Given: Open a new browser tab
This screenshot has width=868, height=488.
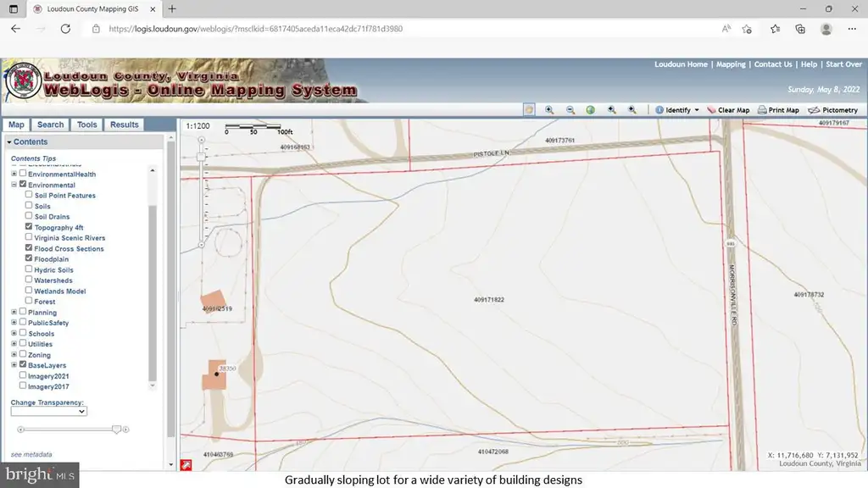Looking at the screenshot, I should coord(172,8).
